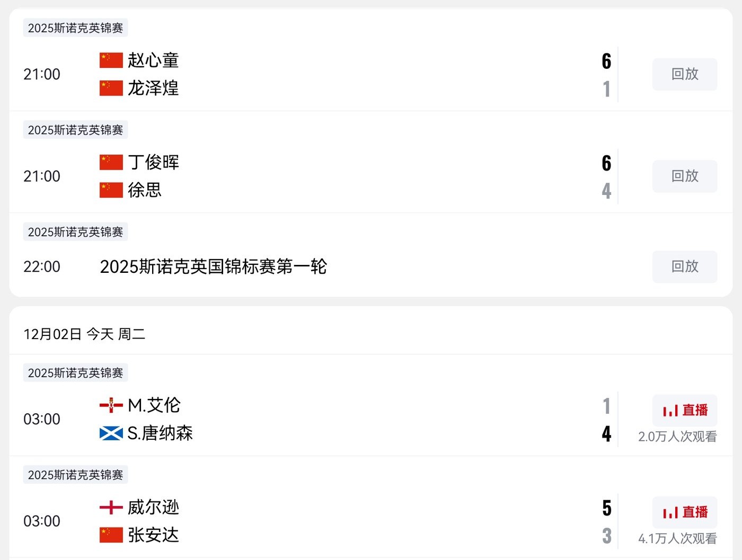
Task: Open replay for 丁俊晖 vs 徐思
Action: (x=684, y=176)
